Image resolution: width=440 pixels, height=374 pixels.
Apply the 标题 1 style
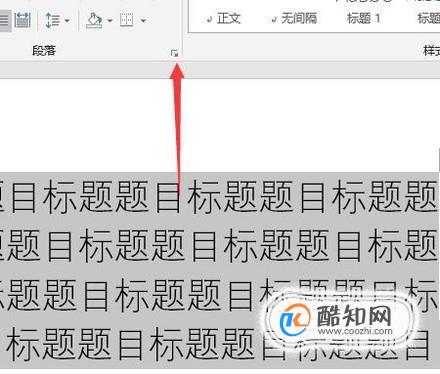coord(364,18)
